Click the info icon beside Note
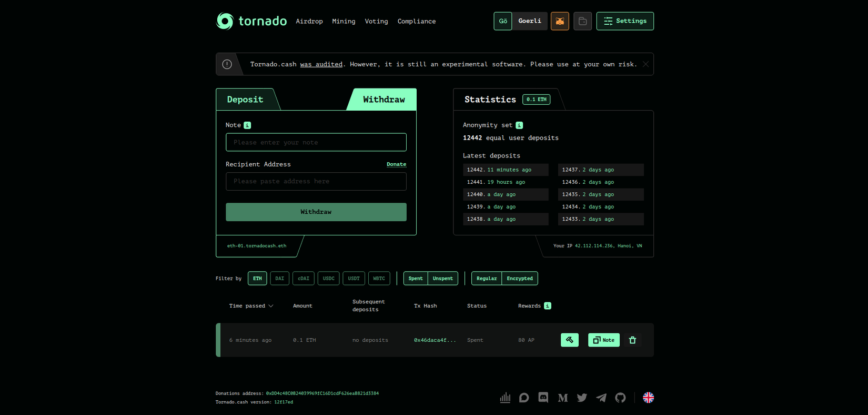Viewport: 868px width, 415px height. click(x=247, y=125)
